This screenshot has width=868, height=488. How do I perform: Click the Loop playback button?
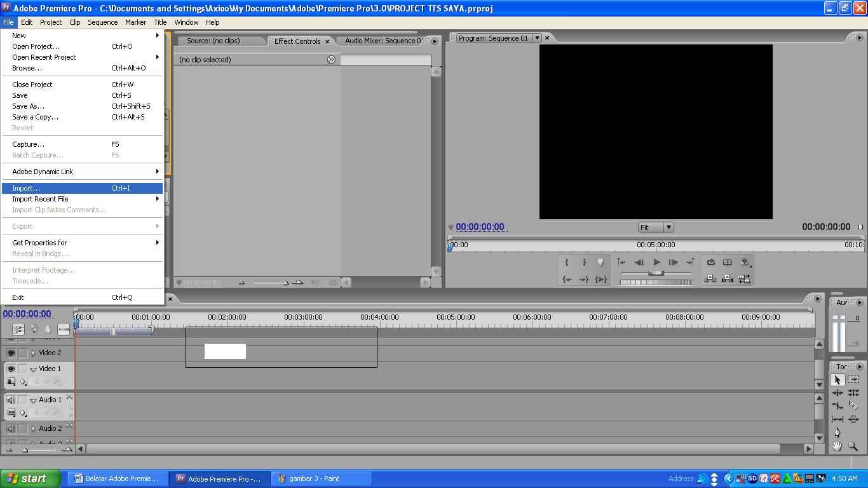(x=711, y=262)
